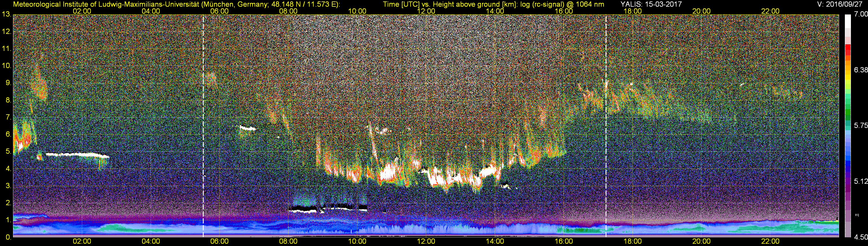This screenshot has width=868, height=246.
Task: Click the 18:00 label on the bottom time axis
Action: pyautogui.click(x=632, y=242)
